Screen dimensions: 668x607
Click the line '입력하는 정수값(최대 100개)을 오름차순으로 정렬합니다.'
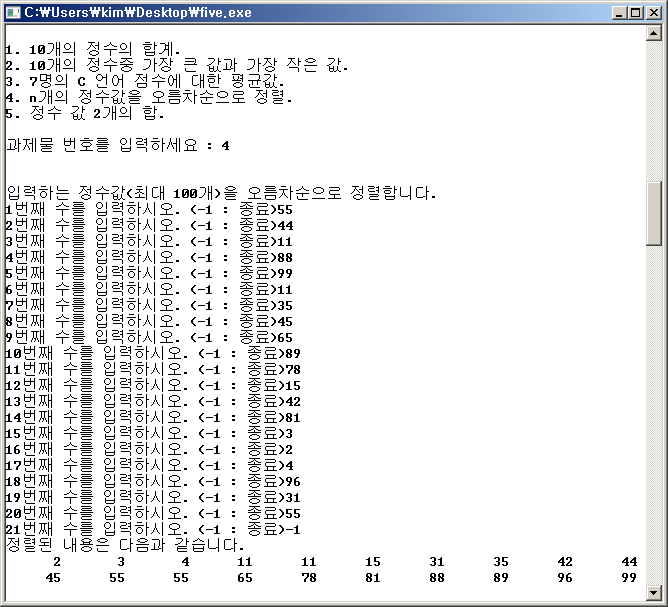221,193
